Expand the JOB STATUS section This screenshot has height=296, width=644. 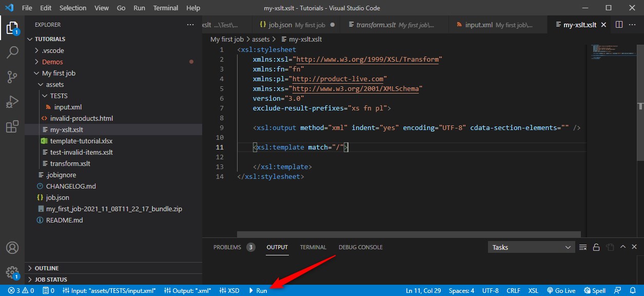pos(51,280)
